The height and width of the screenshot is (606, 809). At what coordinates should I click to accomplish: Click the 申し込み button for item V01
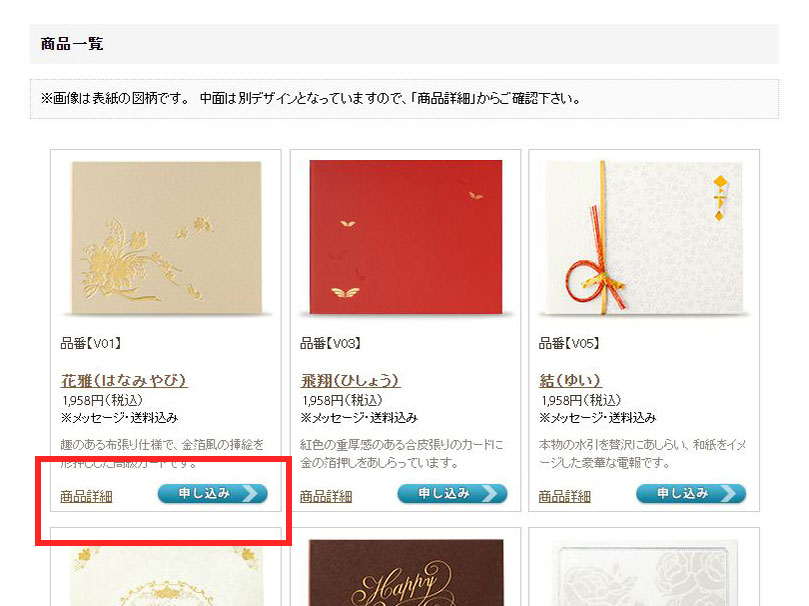click(213, 494)
